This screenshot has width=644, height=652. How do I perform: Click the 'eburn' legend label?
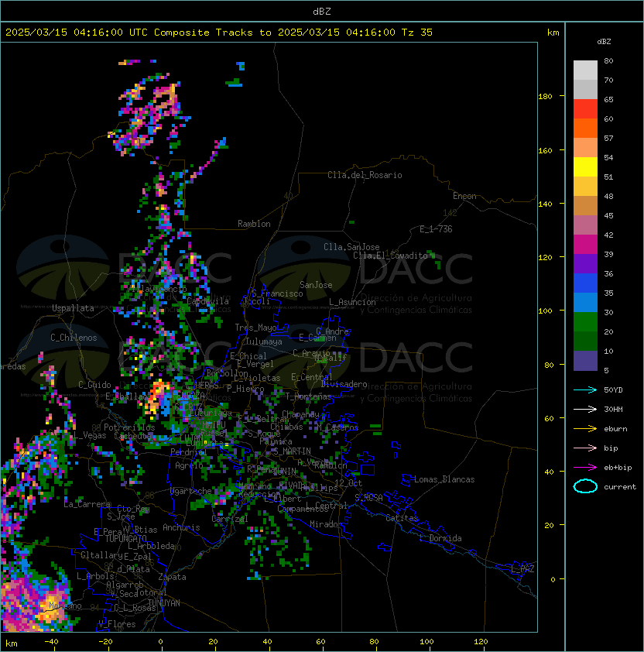click(x=615, y=429)
